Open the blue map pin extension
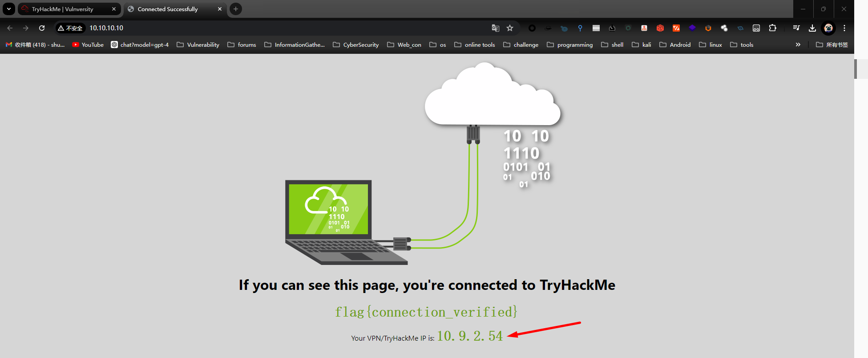 pos(580,28)
